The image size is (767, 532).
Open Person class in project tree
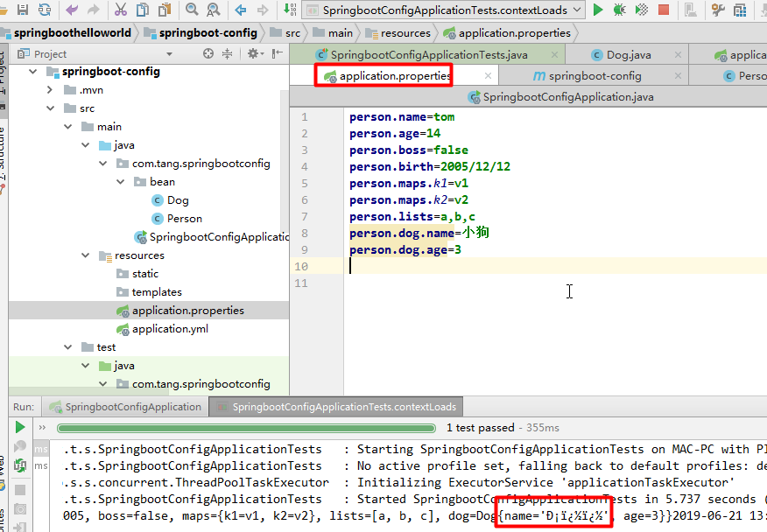(x=177, y=219)
